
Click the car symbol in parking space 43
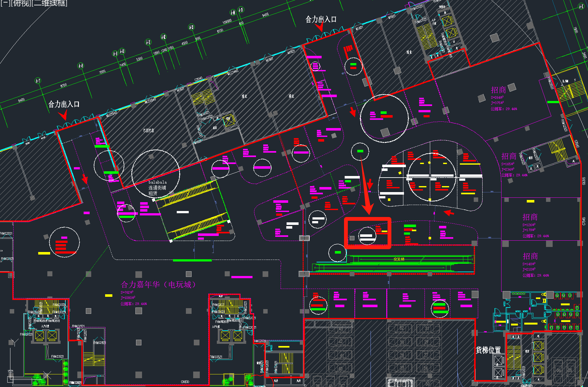[x=341, y=329]
